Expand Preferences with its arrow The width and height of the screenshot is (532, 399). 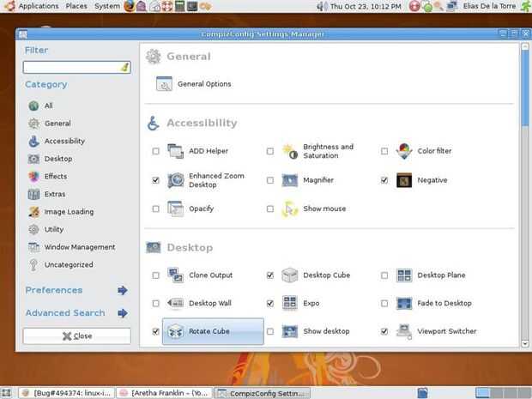(x=123, y=290)
